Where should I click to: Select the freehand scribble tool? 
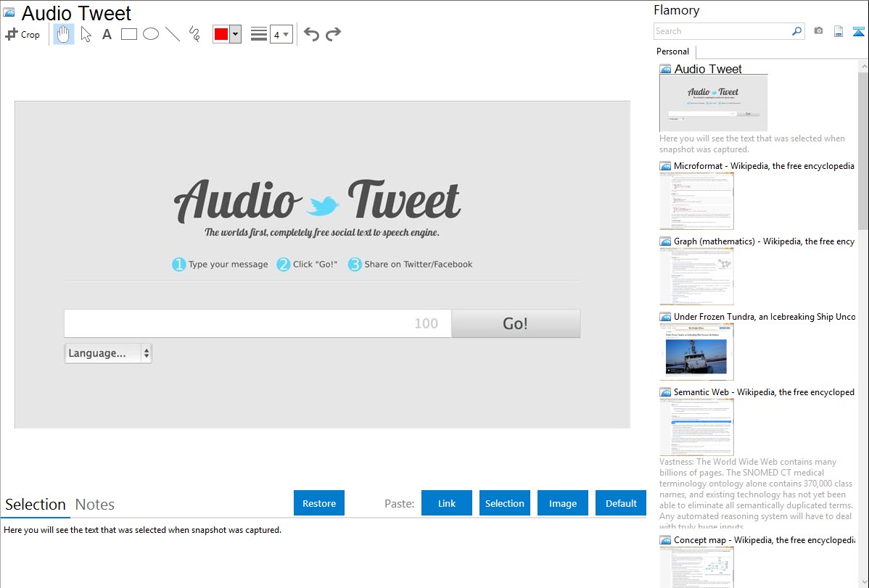click(x=194, y=34)
